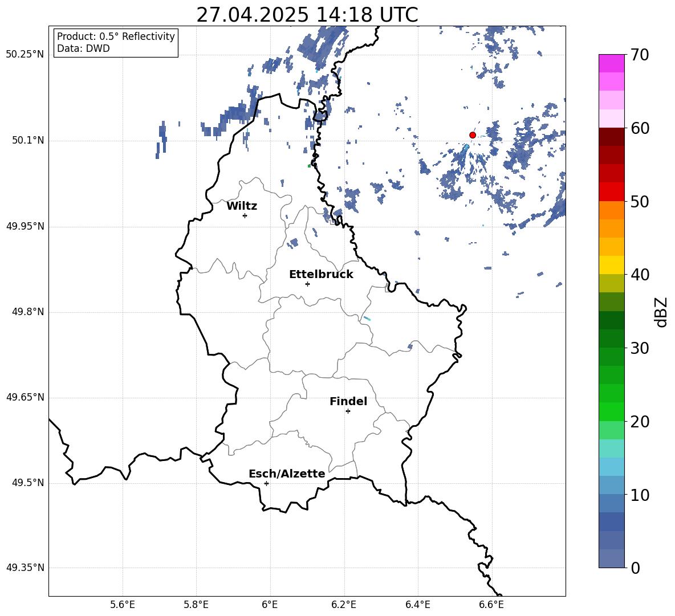Image resolution: width=675 pixels, height=616 pixels.
Task: Click the title 27.04.2025 14:18 UTC
Action: click(307, 15)
